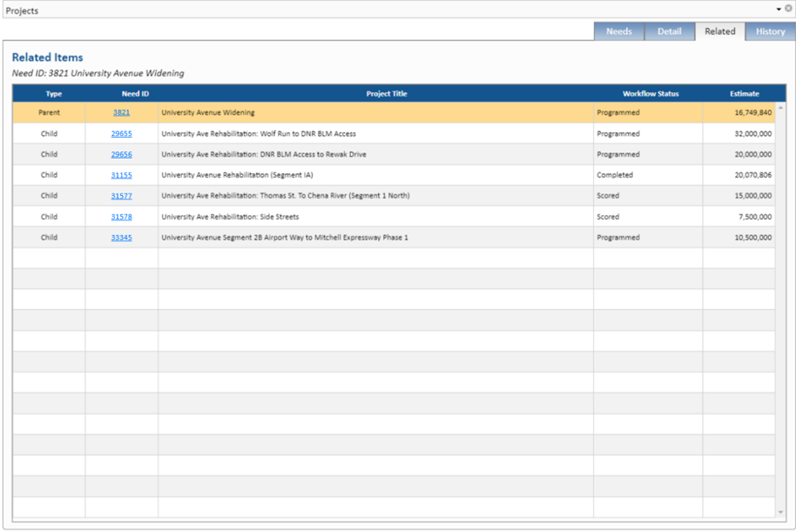
Task: Sort by the Need ID column header
Action: [135, 94]
